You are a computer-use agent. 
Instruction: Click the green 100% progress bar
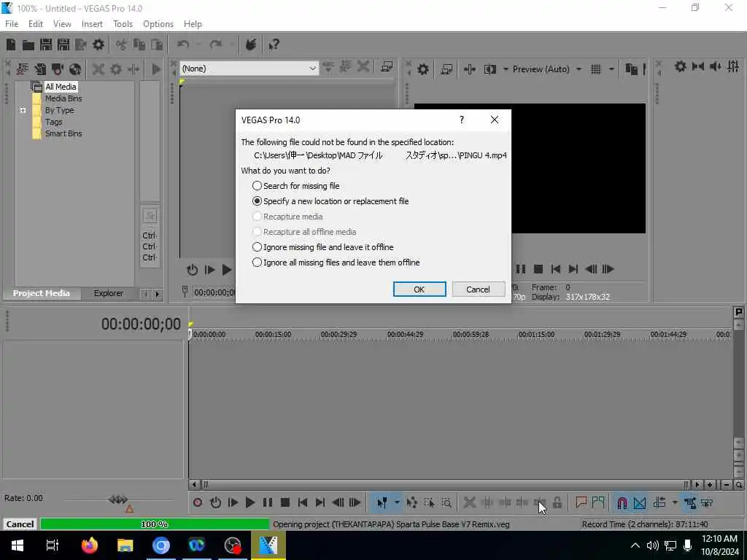coord(155,524)
